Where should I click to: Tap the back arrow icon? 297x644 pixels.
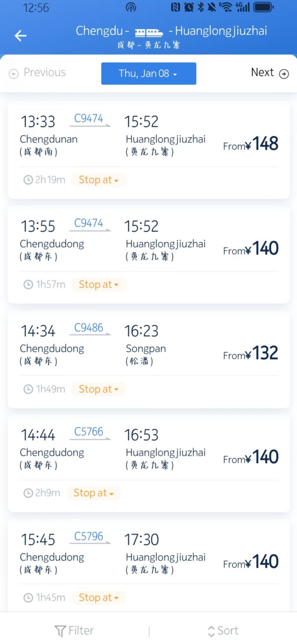(x=20, y=36)
